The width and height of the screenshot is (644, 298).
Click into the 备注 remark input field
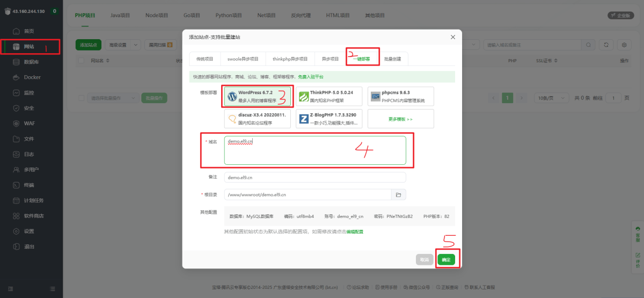315,177
